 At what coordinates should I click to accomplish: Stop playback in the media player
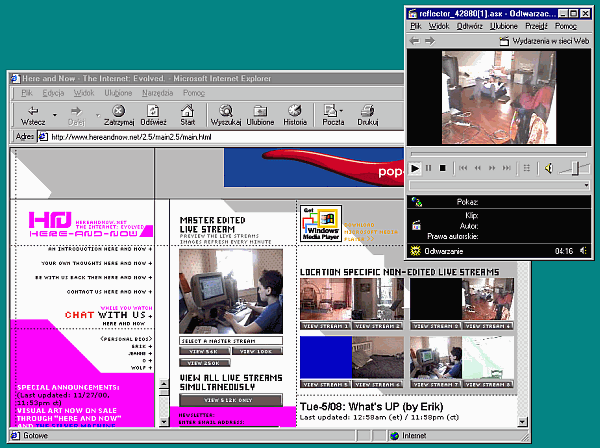443,168
